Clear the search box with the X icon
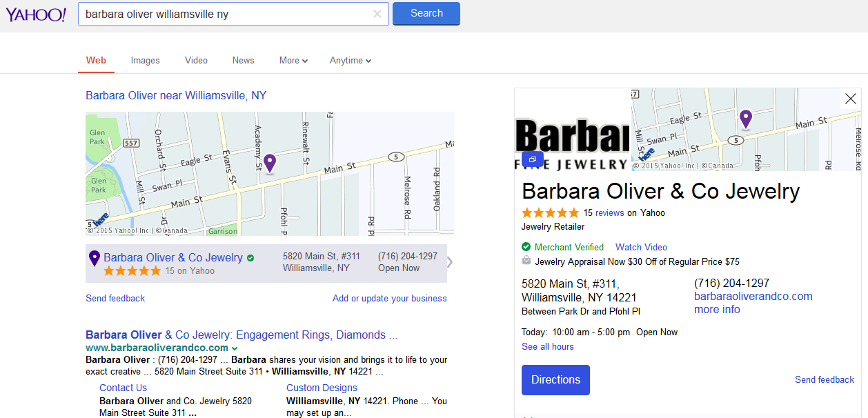The width and height of the screenshot is (868, 418). 377,14
